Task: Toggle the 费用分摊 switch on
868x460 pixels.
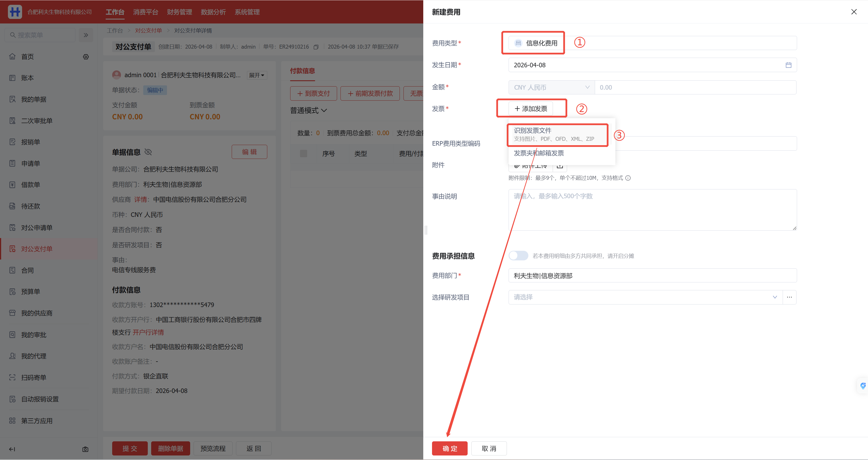Action: click(x=518, y=256)
